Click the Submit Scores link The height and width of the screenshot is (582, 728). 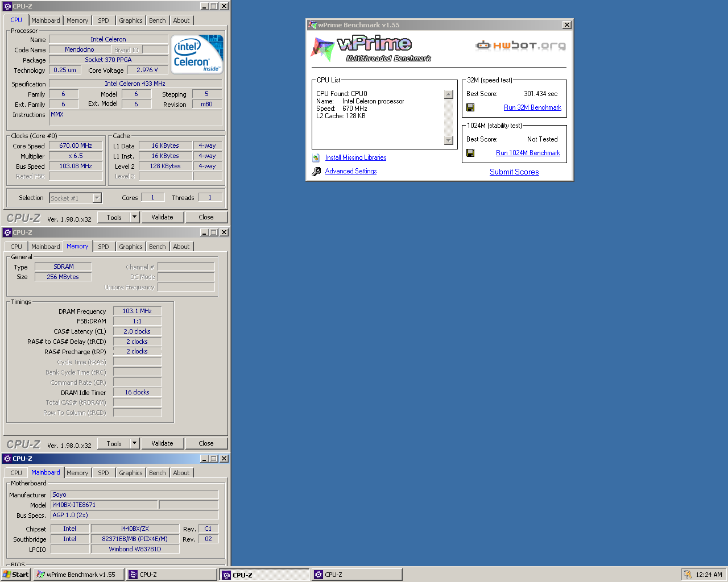pyautogui.click(x=514, y=172)
